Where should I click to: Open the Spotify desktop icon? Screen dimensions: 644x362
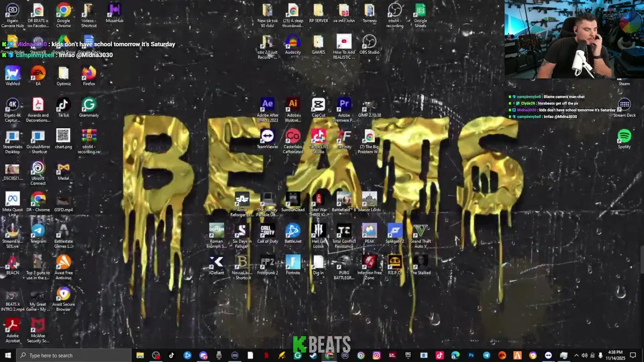pyautogui.click(x=624, y=139)
